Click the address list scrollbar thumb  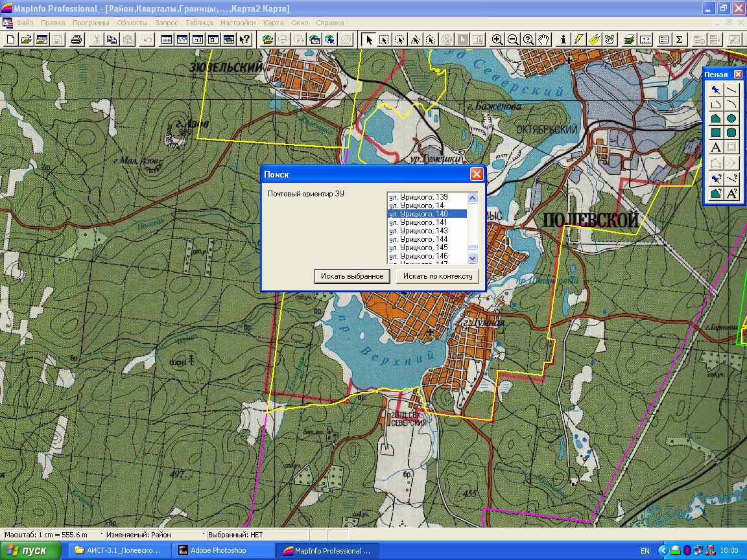click(473, 247)
